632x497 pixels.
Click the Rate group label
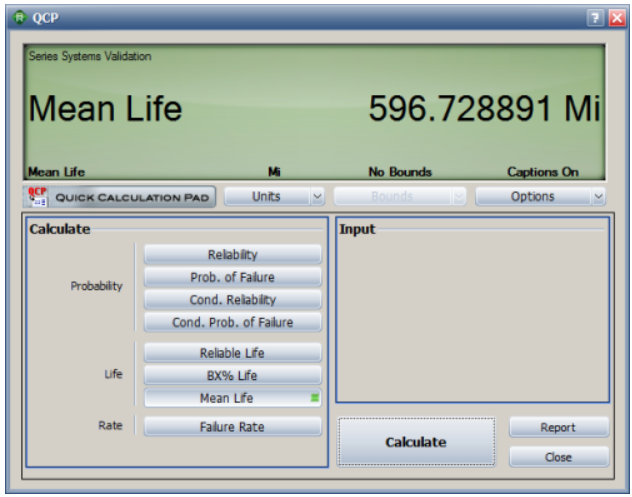pos(110,425)
